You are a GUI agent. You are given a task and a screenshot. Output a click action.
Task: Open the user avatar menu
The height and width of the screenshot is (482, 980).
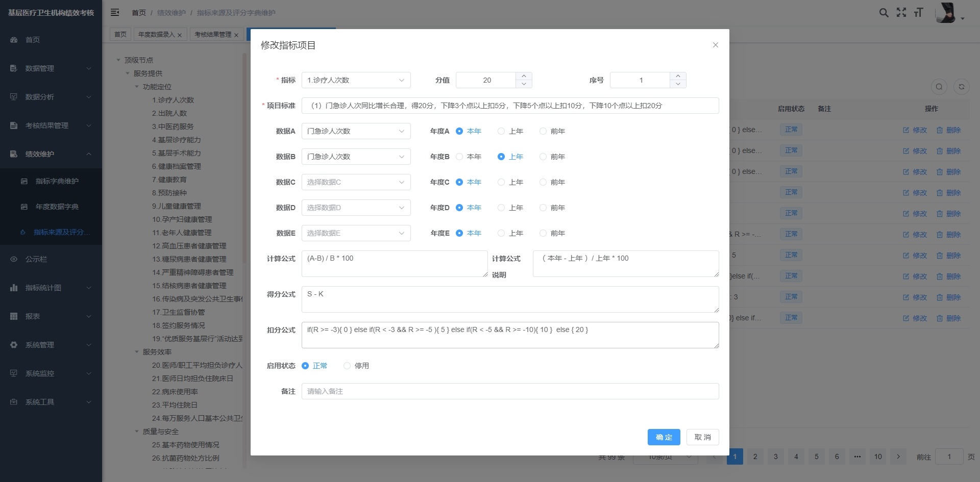click(946, 13)
